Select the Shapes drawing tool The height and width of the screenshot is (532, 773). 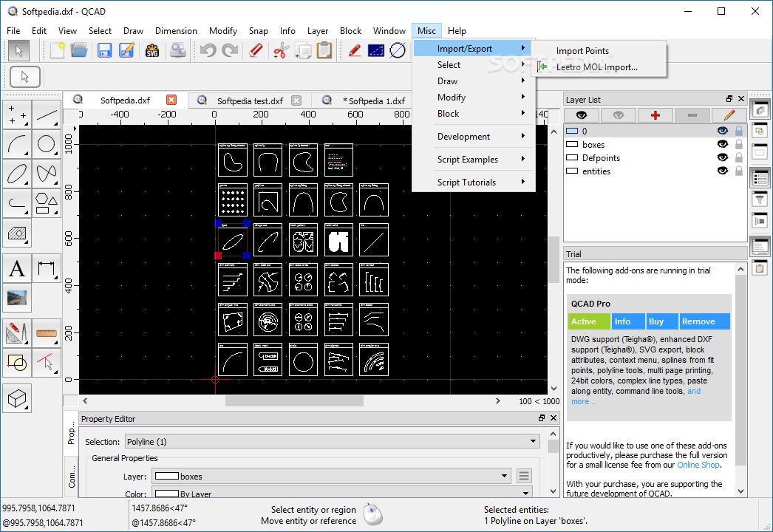[47, 203]
